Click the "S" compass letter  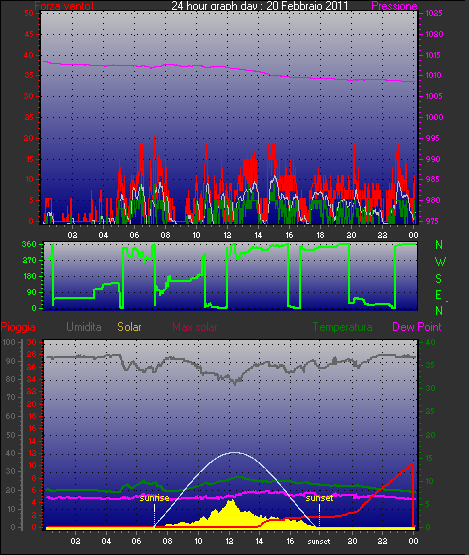(438, 279)
